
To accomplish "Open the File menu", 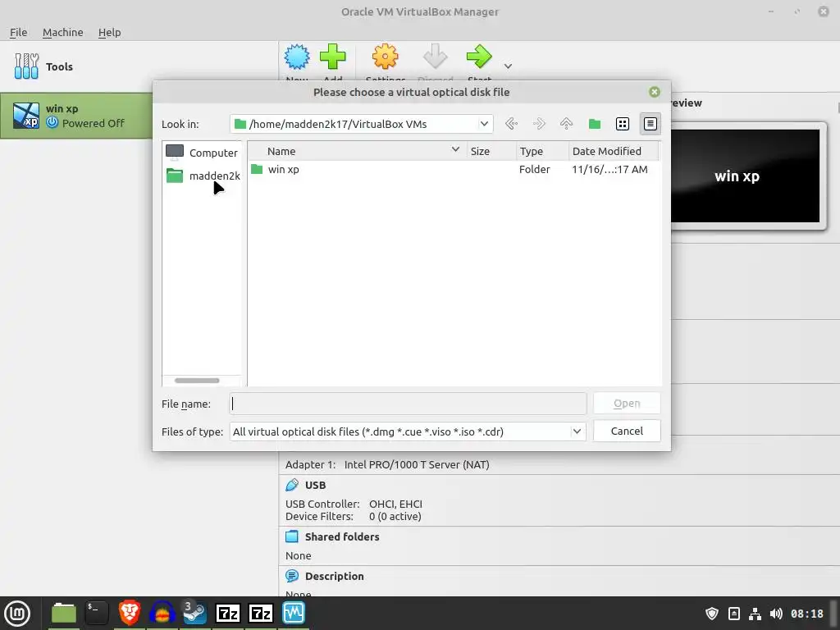I will [x=18, y=32].
